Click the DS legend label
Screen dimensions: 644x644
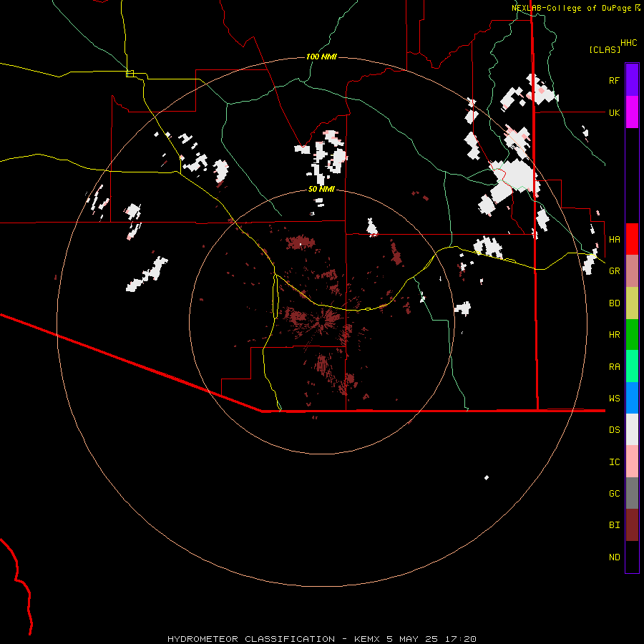614,430
